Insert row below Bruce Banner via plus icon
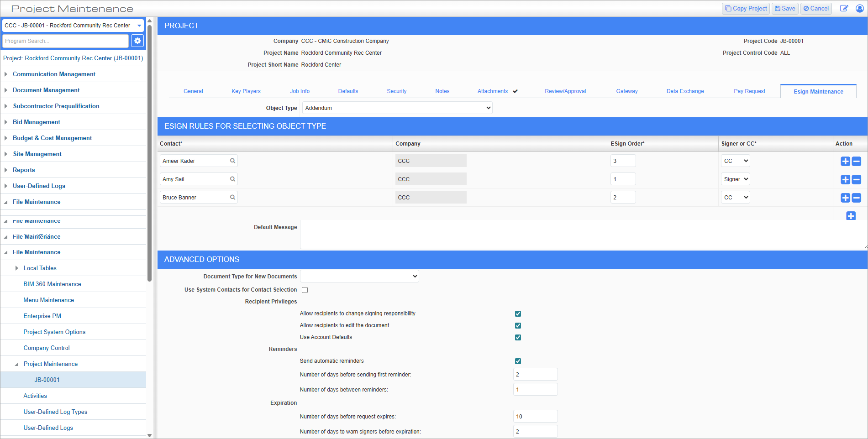Screen dimensions: 868x439 click(845, 198)
